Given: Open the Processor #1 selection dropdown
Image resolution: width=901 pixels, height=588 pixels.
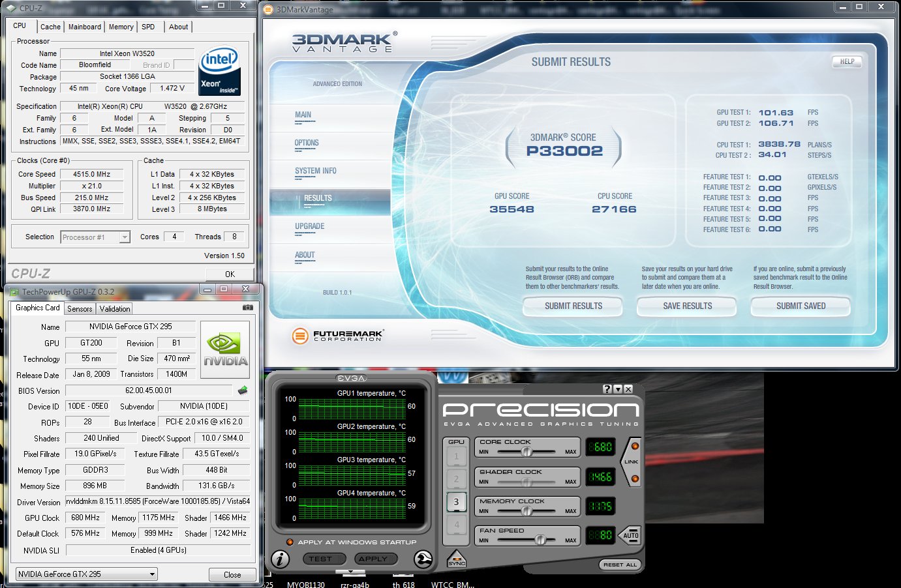Looking at the screenshot, I should (125, 237).
